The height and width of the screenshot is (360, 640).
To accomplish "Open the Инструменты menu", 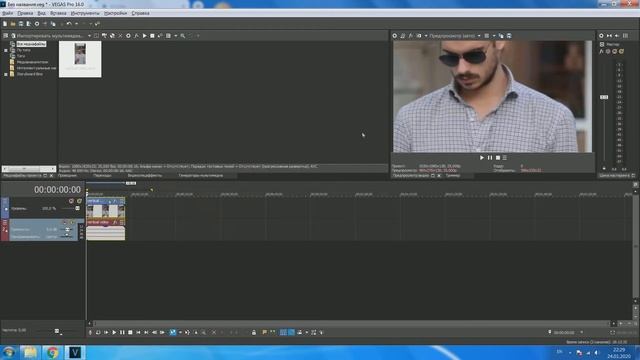I will pyautogui.click(x=85, y=13).
